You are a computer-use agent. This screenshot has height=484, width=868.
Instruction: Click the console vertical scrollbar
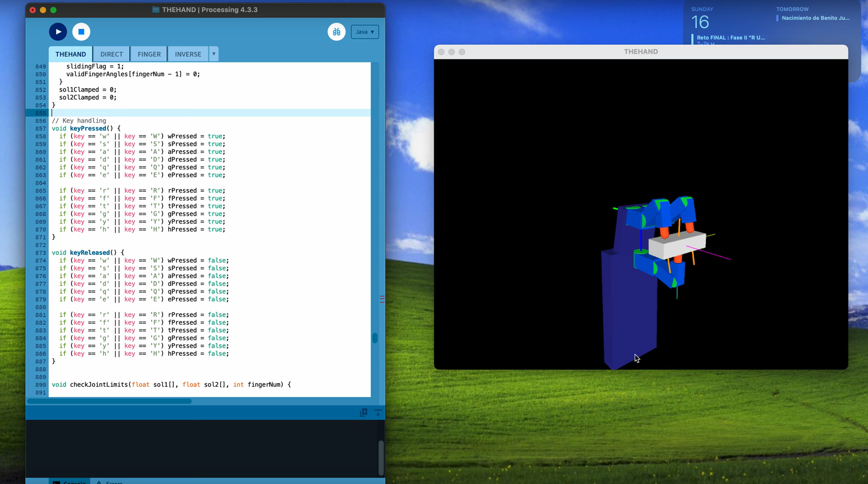[x=381, y=458]
